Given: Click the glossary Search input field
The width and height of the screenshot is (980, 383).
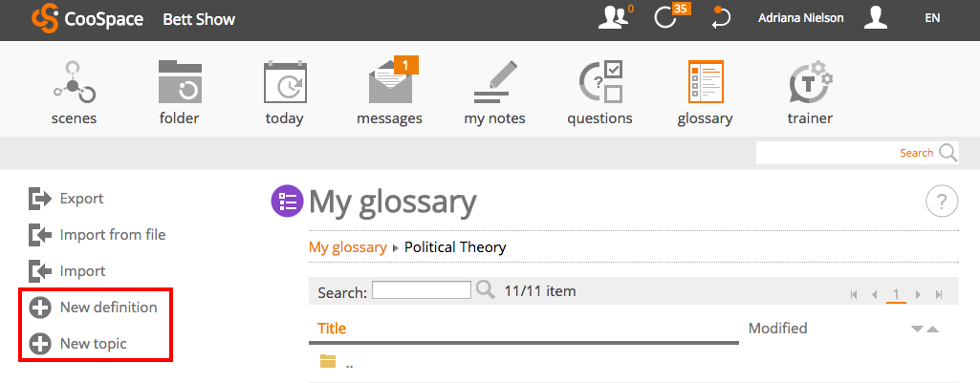Looking at the screenshot, I should (x=421, y=290).
